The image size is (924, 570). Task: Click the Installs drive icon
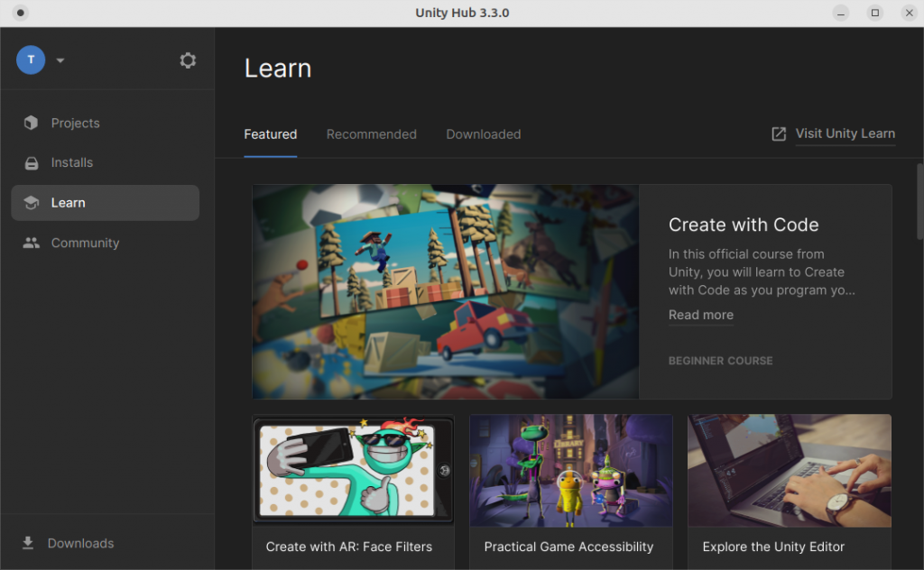[32, 162]
